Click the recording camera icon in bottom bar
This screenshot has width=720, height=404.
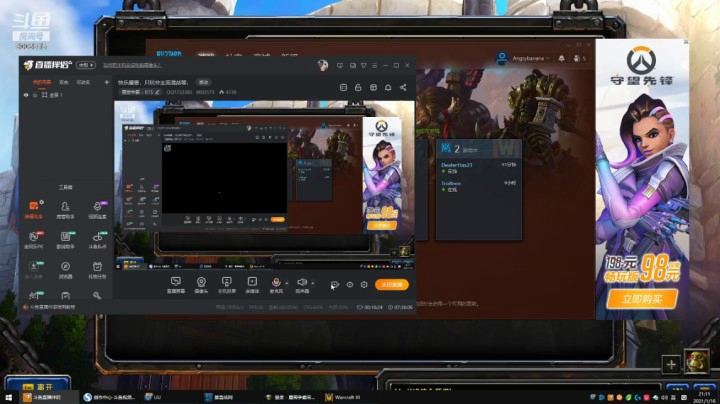(x=335, y=285)
